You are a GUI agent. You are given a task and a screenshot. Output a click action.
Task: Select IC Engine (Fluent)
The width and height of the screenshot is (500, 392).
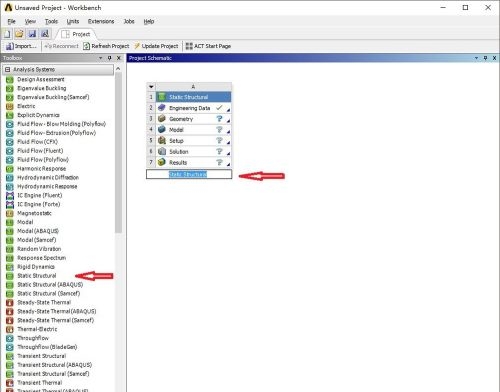[x=40, y=195]
